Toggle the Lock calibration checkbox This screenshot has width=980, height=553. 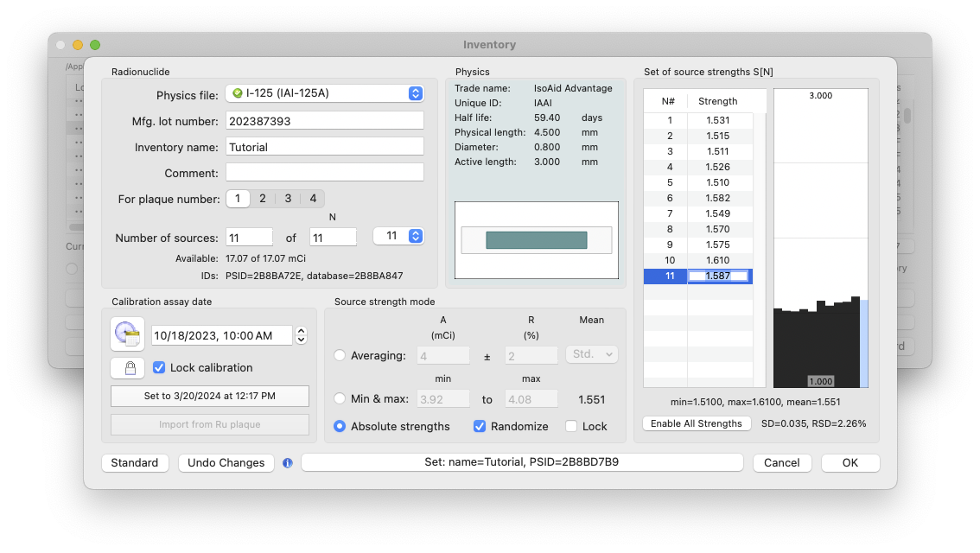pos(159,367)
